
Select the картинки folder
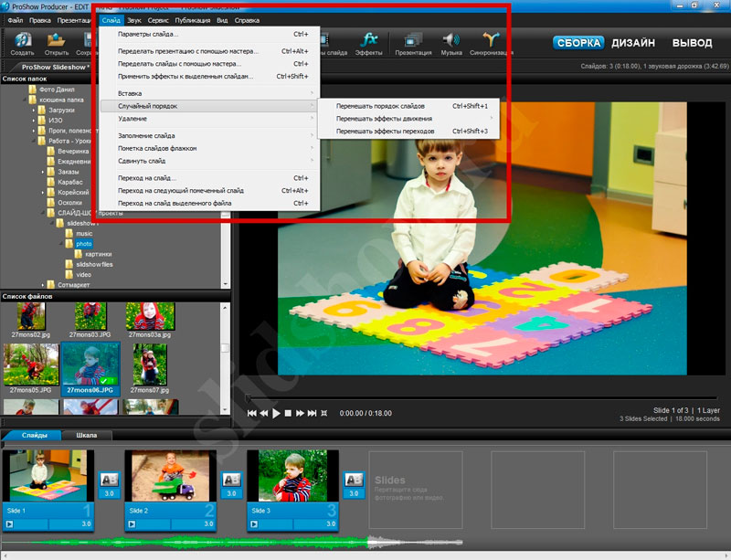99,254
